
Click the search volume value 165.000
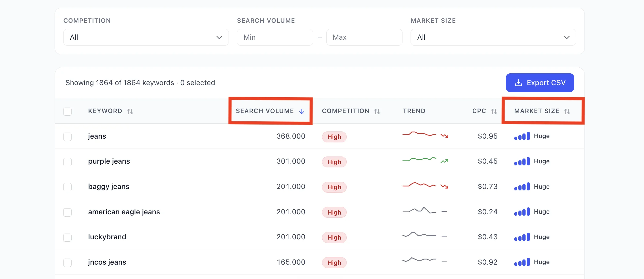pyautogui.click(x=291, y=262)
